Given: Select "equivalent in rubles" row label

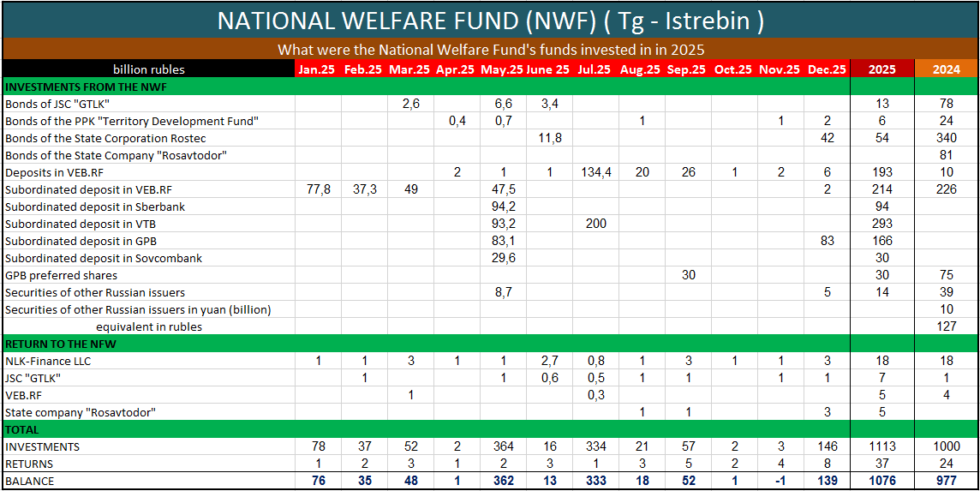Looking at the screenshot, I should tap(149, 326).
